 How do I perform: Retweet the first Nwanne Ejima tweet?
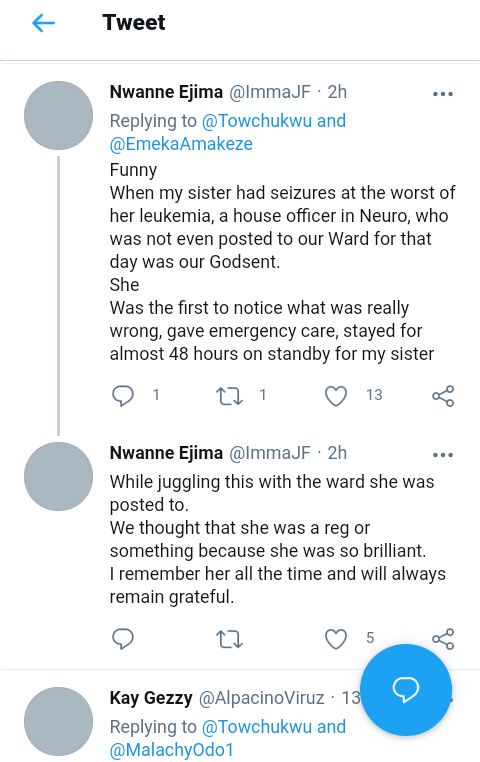pyautogui.click(x=229, y=396)
